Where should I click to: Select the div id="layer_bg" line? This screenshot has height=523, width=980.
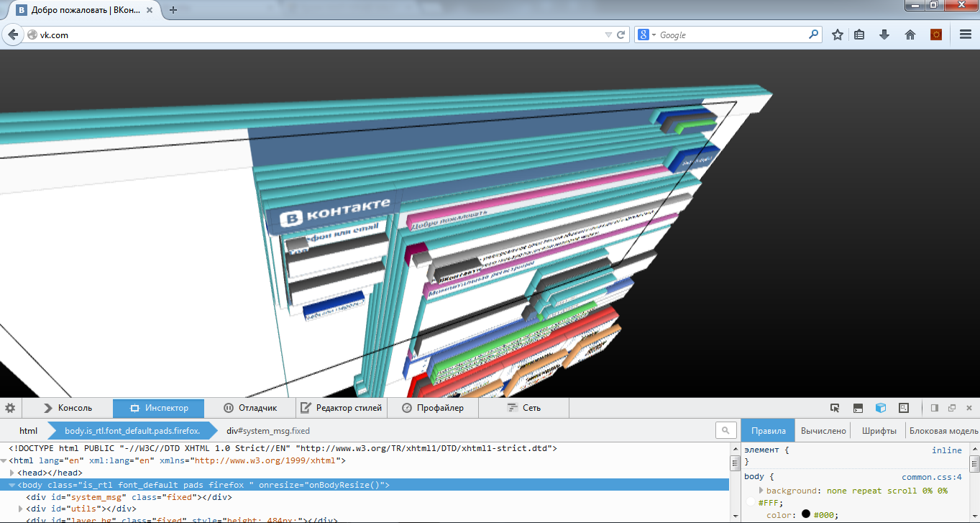click(x=181, y=519)
